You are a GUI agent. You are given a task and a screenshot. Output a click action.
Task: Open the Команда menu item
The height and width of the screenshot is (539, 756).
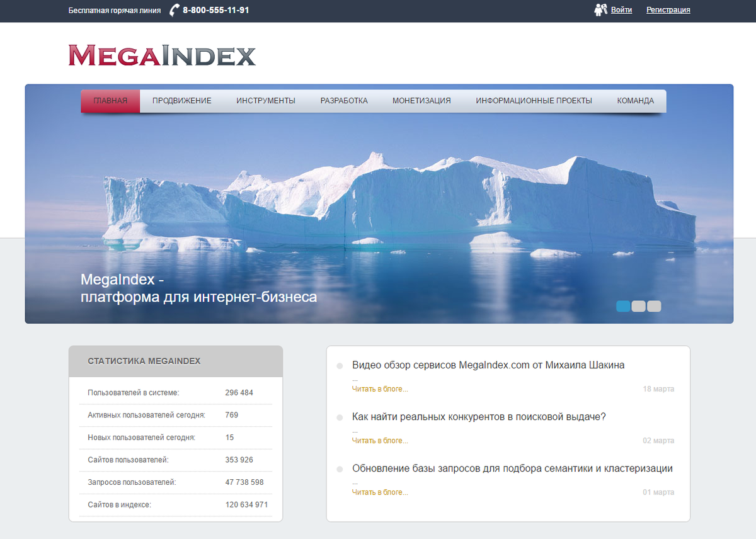(x=636, y=101)
